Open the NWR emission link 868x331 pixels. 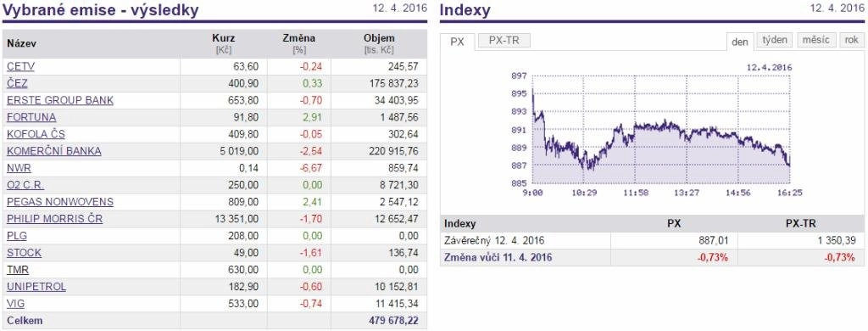[19, 168]
